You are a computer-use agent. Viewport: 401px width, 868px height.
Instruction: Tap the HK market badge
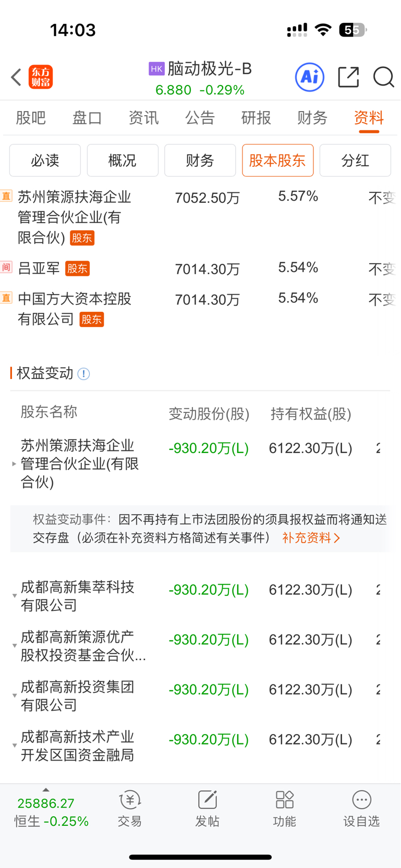tap(156, 69)
